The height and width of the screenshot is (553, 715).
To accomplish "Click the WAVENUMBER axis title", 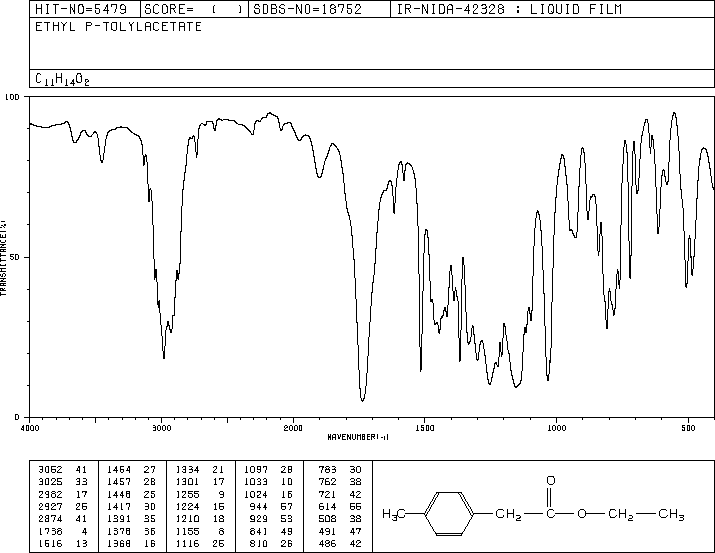I will (x=358, y=437).
